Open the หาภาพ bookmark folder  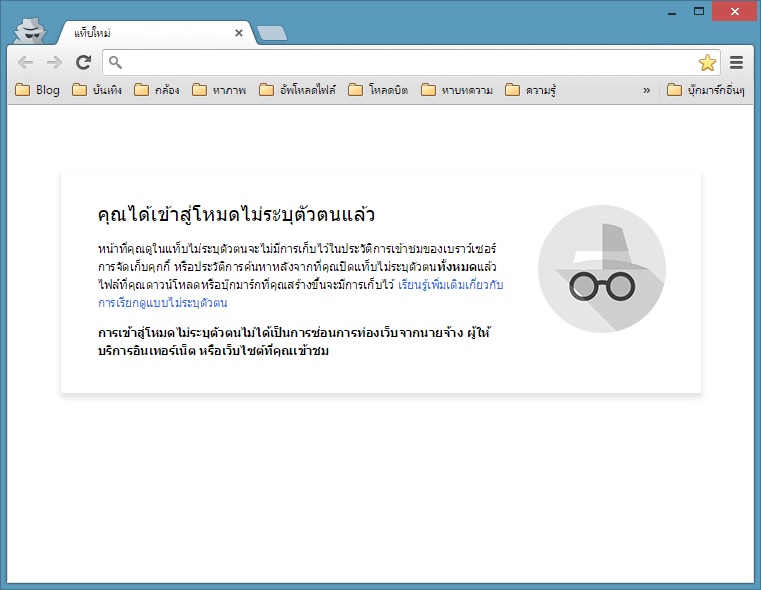tap(219, 90)
